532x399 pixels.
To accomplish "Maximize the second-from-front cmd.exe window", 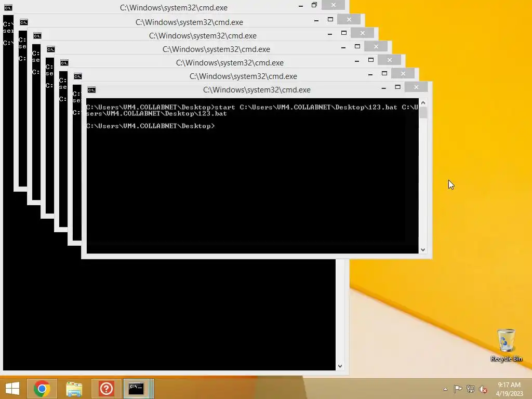I will pos(384,74).
